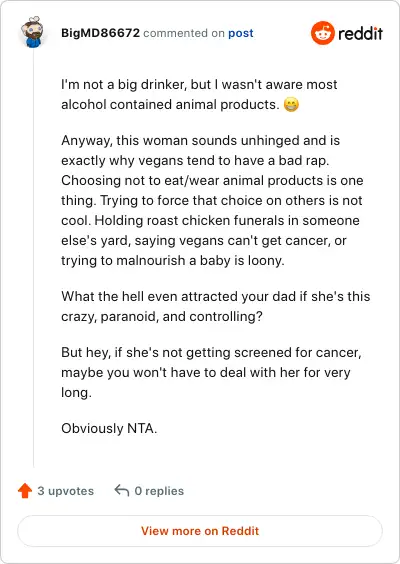Screen dimensions: 400x564
Task: Click the "3 upvotes" count label
Action: point(66,491)
